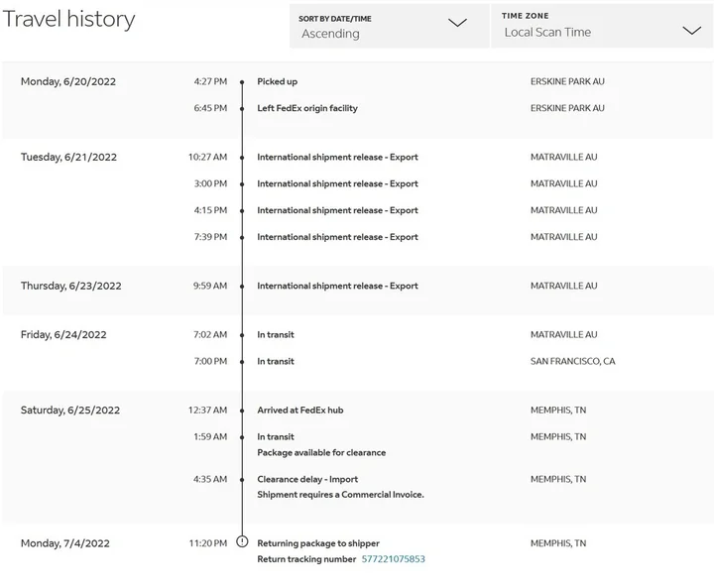The height and width of the screenshot is (588, 714).
Task: Select the 7:00 PM San Francisco transit marker
Action: click(x=242, y=361)
